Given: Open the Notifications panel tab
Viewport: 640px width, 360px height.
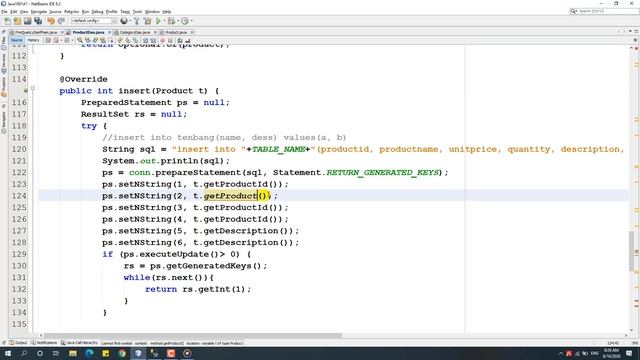Looking at the screenshot, I should 44,343.
